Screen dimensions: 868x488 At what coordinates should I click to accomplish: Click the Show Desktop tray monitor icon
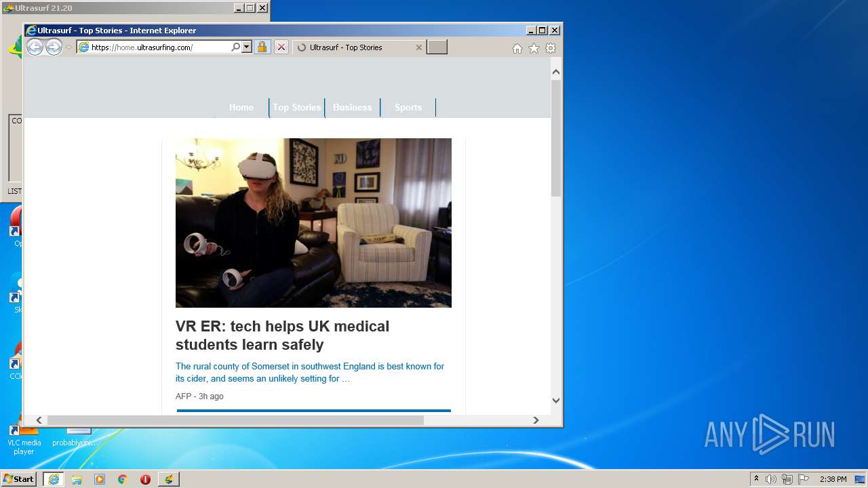(861, 479)
